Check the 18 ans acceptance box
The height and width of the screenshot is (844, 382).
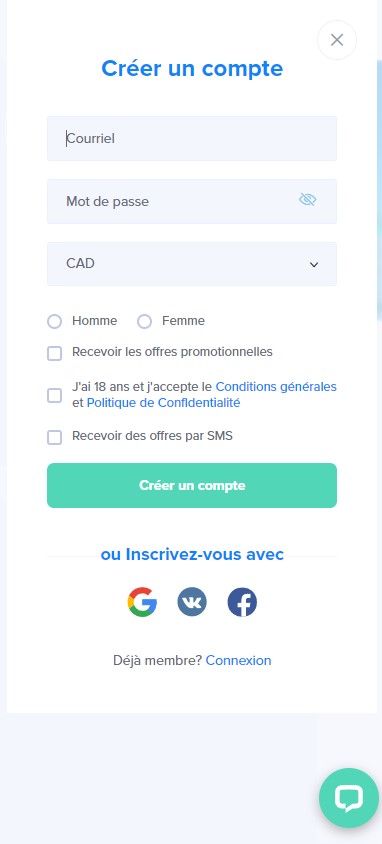54,395
